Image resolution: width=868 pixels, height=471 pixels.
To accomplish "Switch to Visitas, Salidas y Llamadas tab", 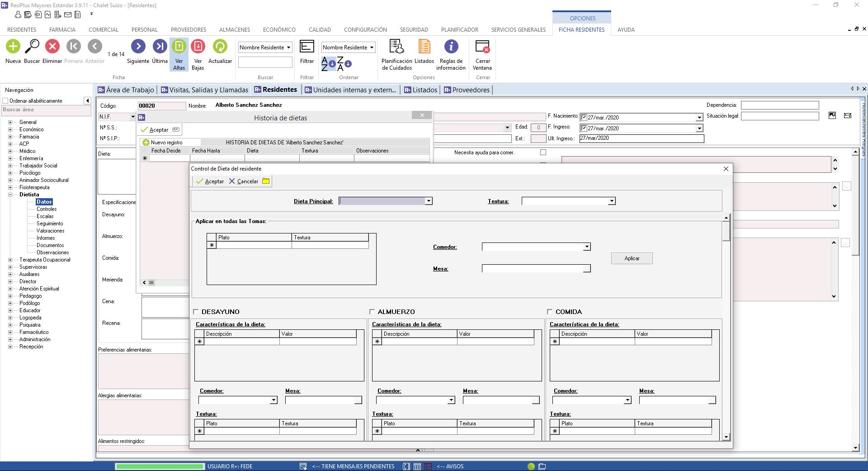I will tap(205, 90).
